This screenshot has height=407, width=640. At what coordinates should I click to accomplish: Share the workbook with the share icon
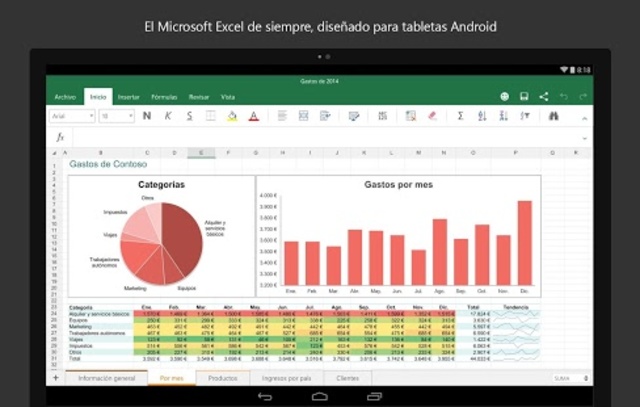click(544, 96)
